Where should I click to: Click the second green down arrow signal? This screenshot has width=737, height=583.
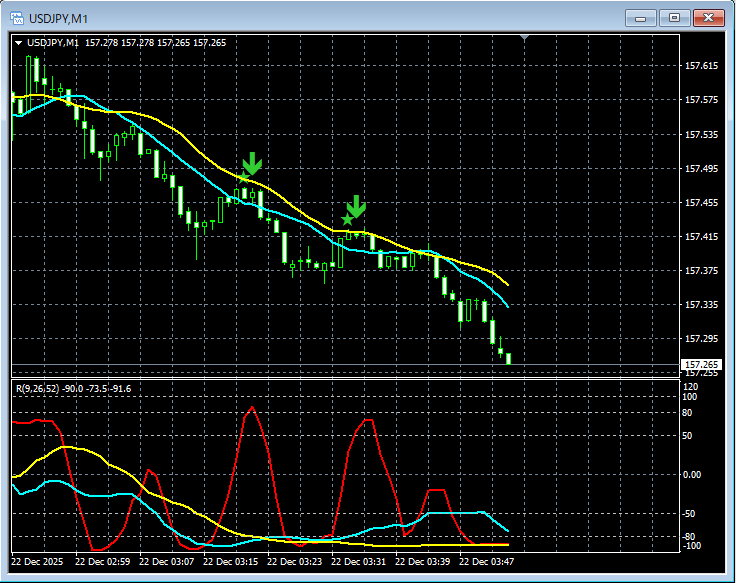356,206
